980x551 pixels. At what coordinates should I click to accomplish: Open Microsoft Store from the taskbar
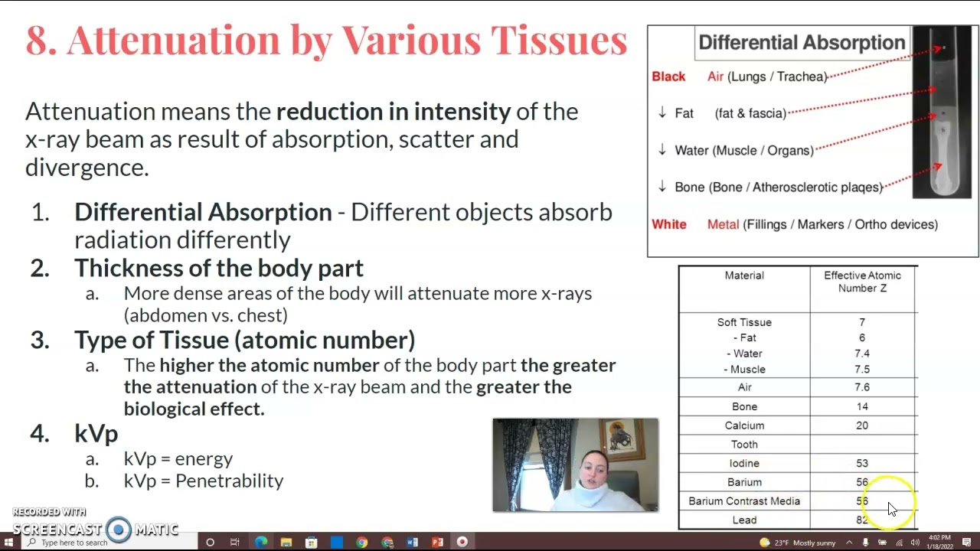pyautogui.click(x=312, y=543)
